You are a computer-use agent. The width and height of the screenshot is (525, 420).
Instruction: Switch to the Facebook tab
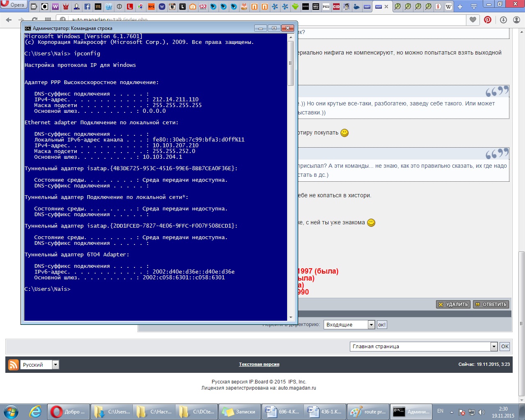pyautogui.click(x=87, y=7)
